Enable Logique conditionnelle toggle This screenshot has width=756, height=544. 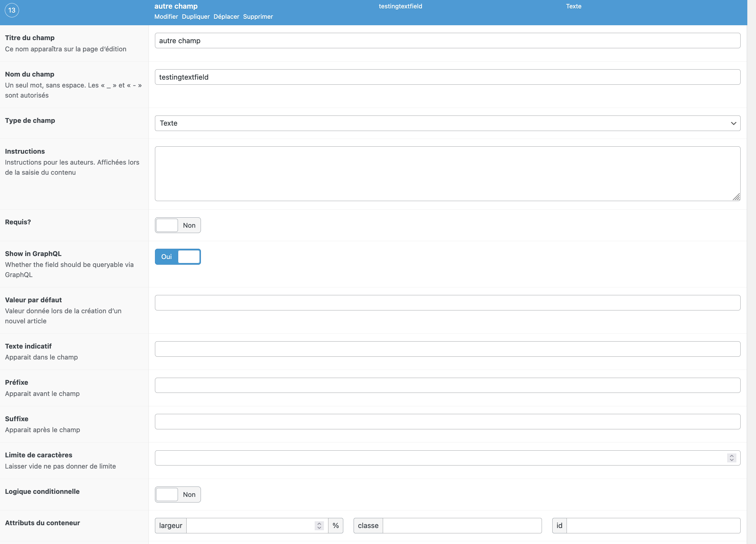pyautogui.click(x=178, y=495)
